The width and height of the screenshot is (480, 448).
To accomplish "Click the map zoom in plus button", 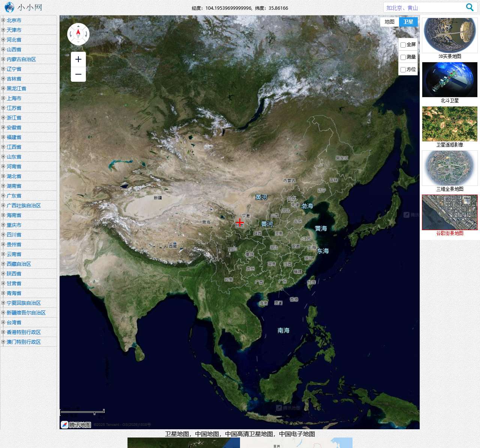I will coord(78,59).
